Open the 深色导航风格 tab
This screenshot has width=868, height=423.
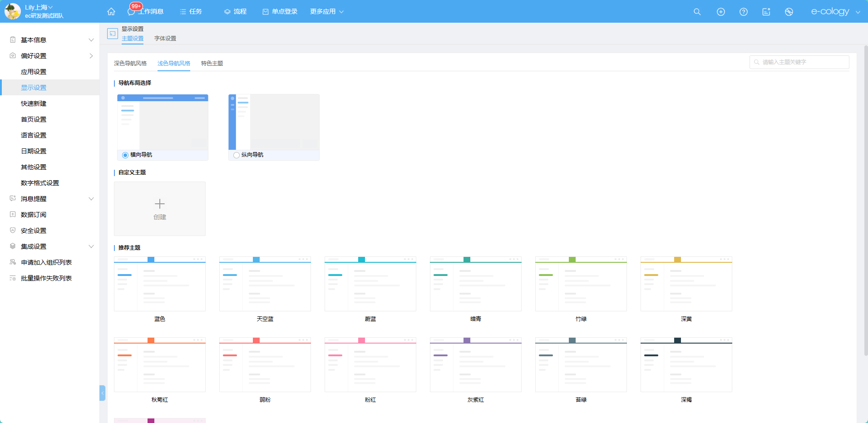pos(130,64)
